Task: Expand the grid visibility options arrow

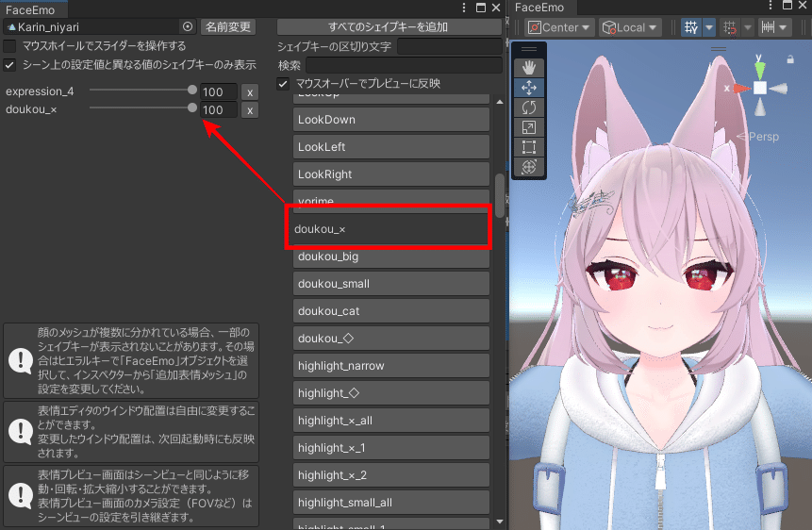Action: (708, 27)
